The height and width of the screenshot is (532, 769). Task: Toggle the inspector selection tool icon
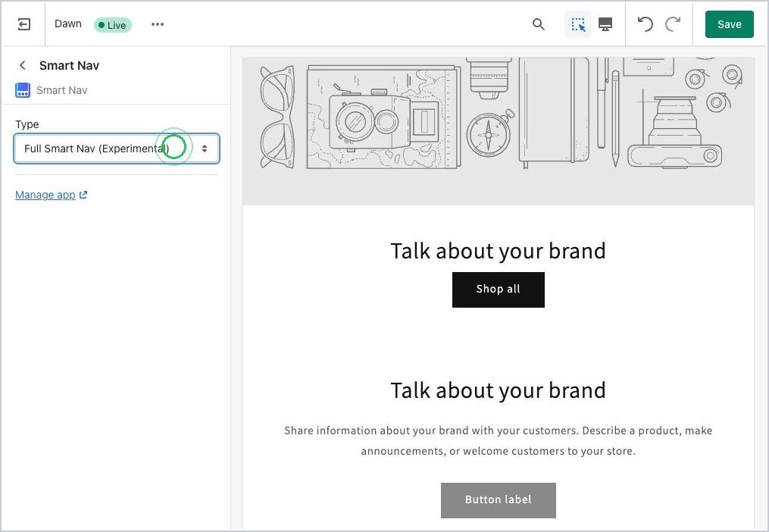[578, 24]
